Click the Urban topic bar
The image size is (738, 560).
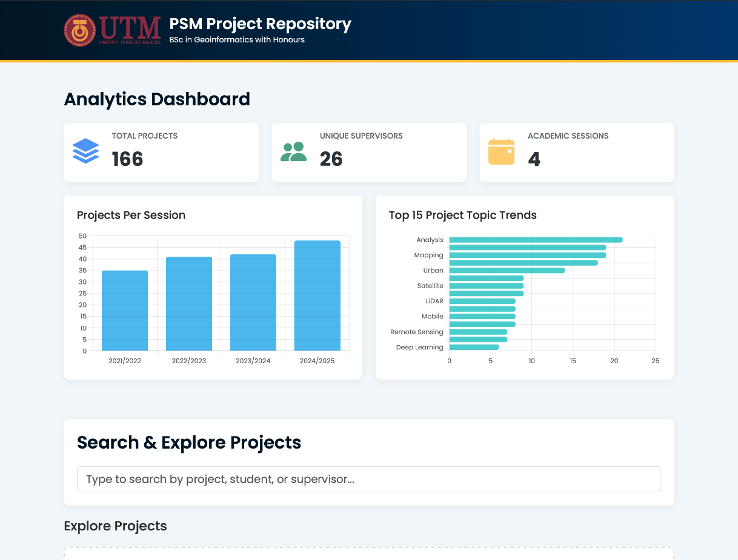click(507, 270)
